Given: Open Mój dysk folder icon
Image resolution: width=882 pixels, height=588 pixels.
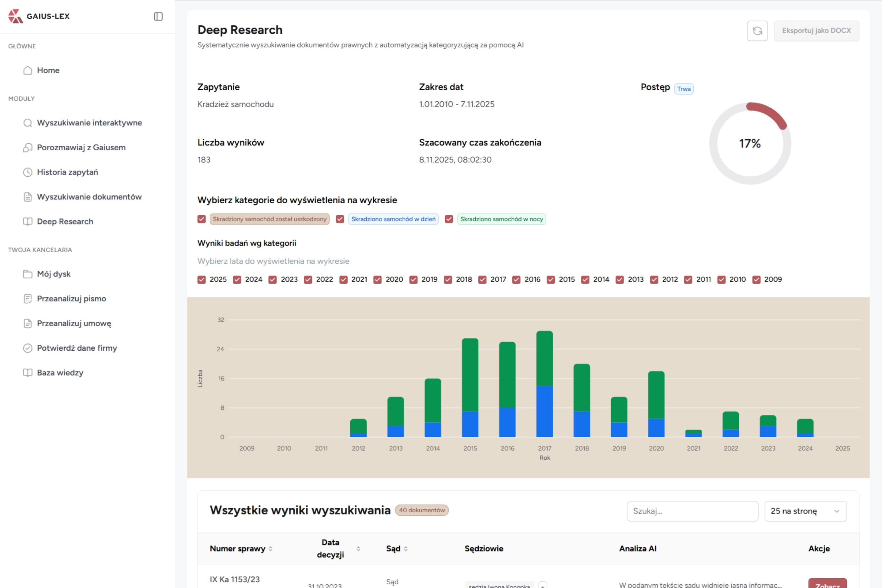Looking at the screenshot, I should click(x=28, y=274).
